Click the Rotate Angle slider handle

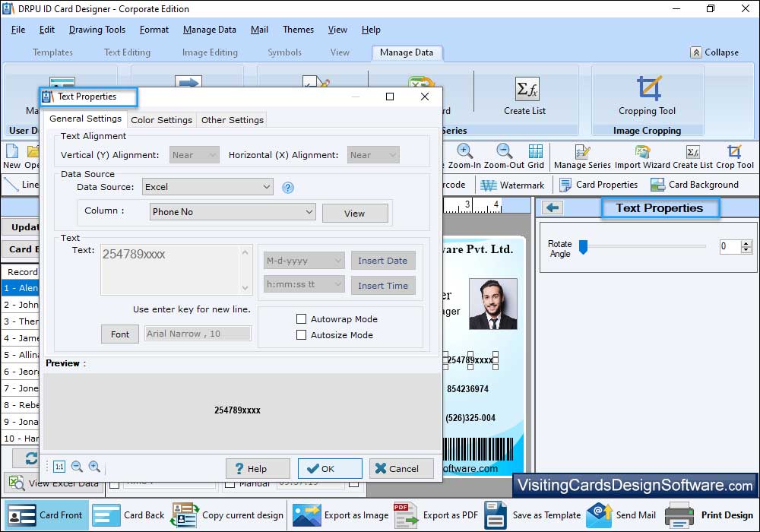(x=584, y=247)
